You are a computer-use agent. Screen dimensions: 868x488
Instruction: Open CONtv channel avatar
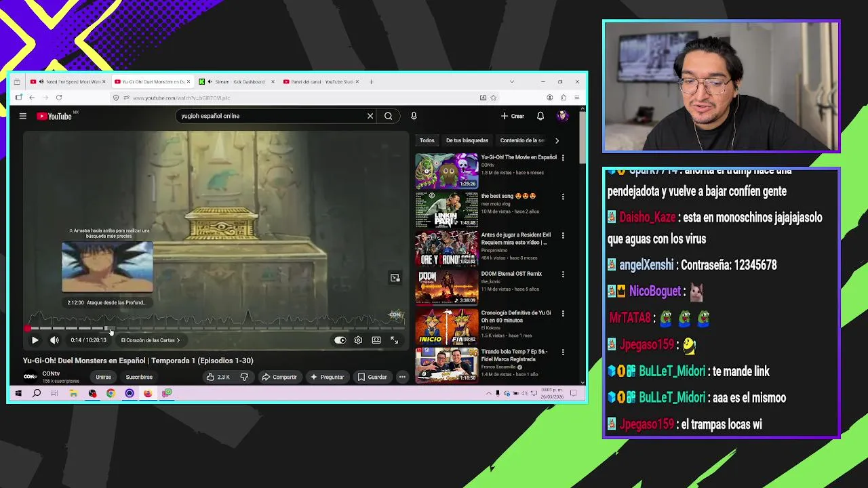coord(30,377)
